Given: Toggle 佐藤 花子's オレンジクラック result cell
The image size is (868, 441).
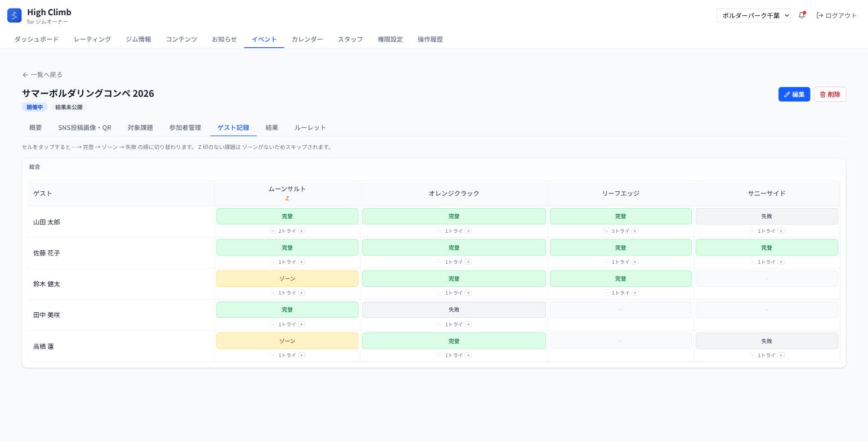Looking at the screenshot, I should tap(454, 247).
